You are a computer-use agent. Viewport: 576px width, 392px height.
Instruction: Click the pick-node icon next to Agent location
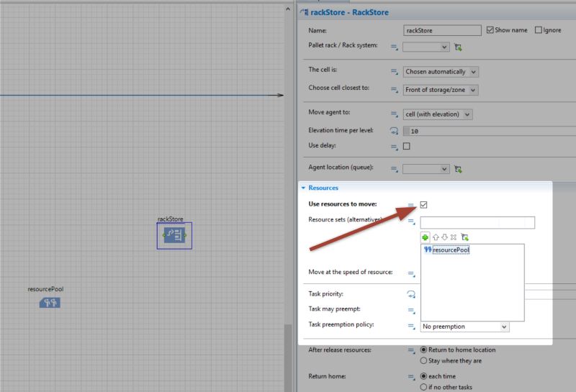458,169
